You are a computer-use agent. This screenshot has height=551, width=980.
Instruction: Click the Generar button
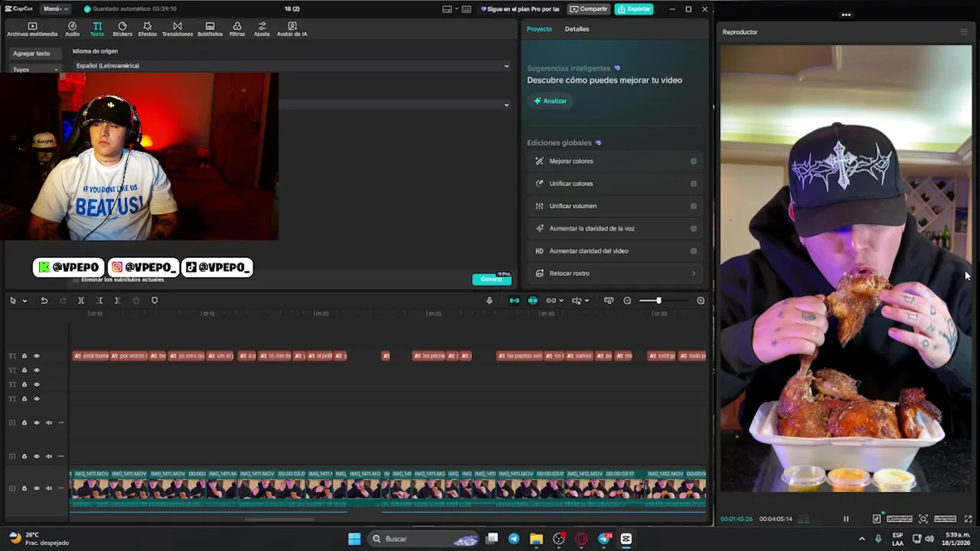point(491,279)
